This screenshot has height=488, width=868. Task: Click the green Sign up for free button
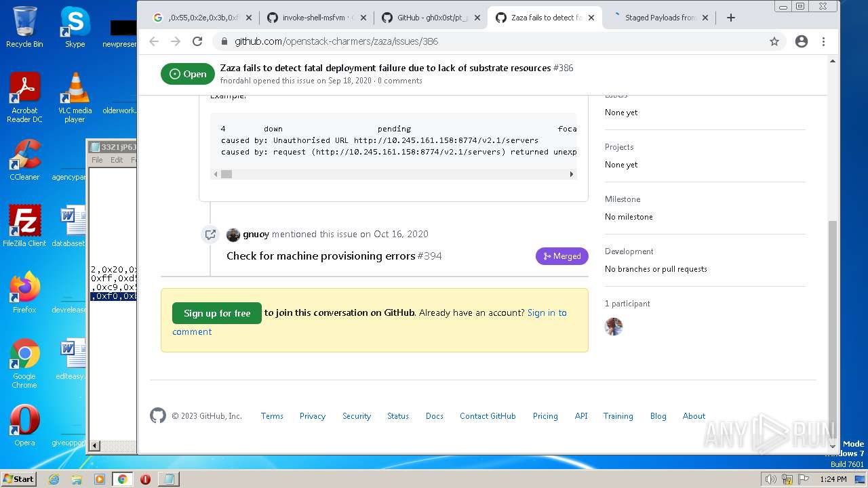(217, 313)
